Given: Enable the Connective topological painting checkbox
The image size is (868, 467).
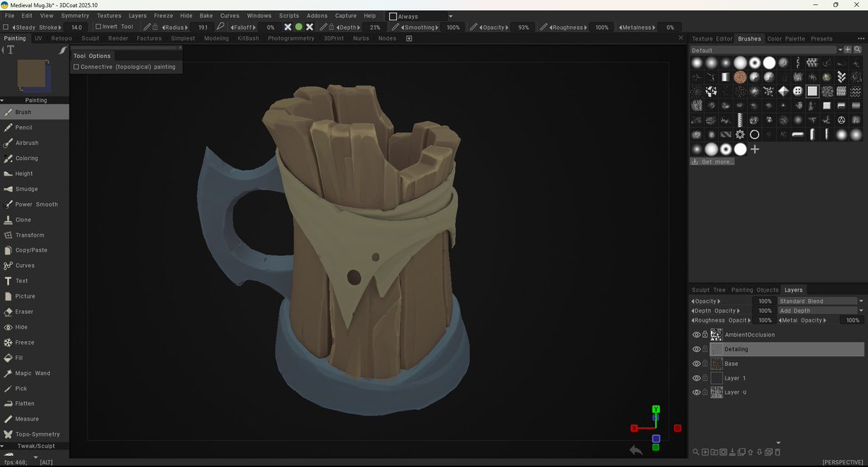Looking at the screenshot, I should coord(75,66).
